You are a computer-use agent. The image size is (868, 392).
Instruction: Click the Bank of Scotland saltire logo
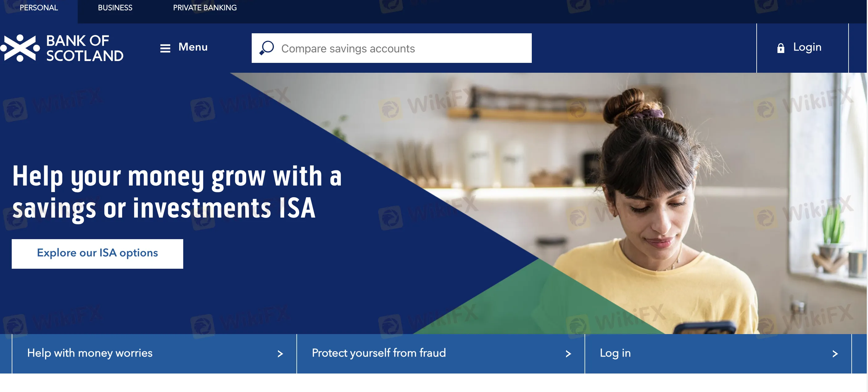[20, 48]
